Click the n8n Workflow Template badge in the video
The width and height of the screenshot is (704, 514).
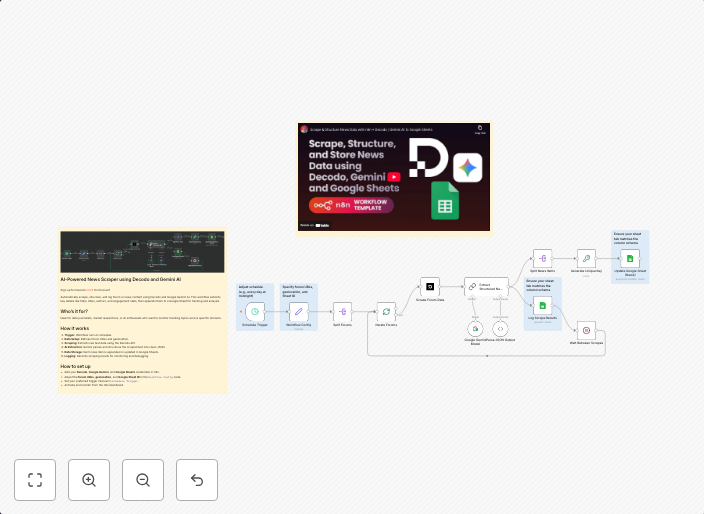(x=351, y=205)
